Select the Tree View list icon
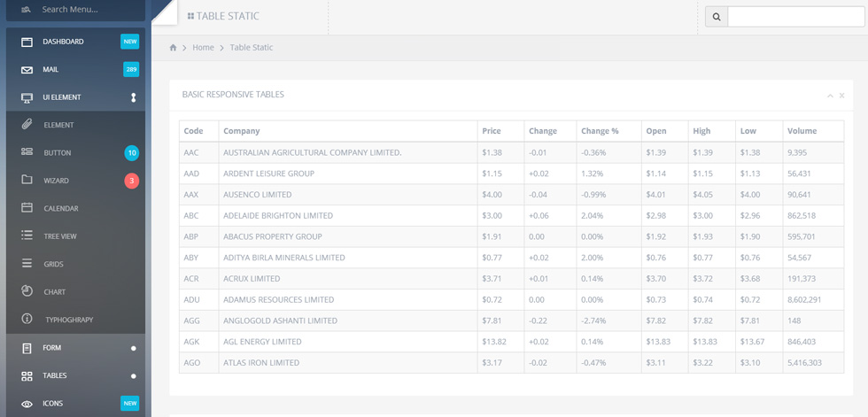The width and height of the screenshot is (868, 417). [27, 236]
